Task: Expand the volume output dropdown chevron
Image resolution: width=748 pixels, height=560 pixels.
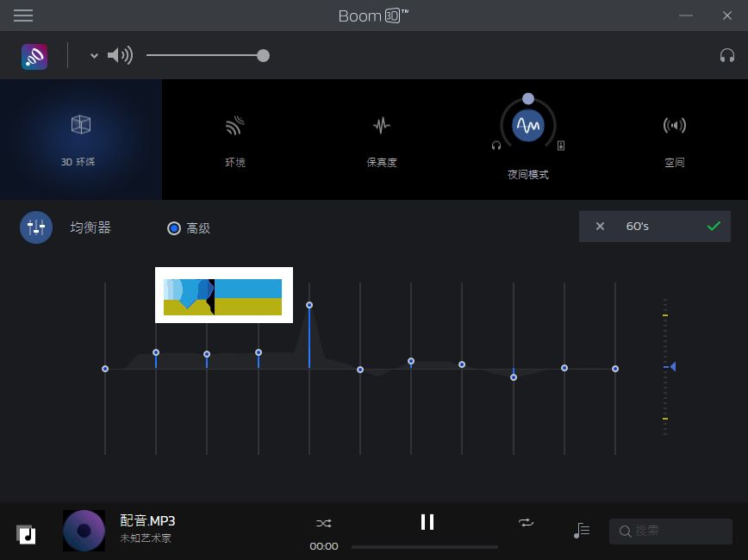Action: pyautogui.click(x=94, y=56)
